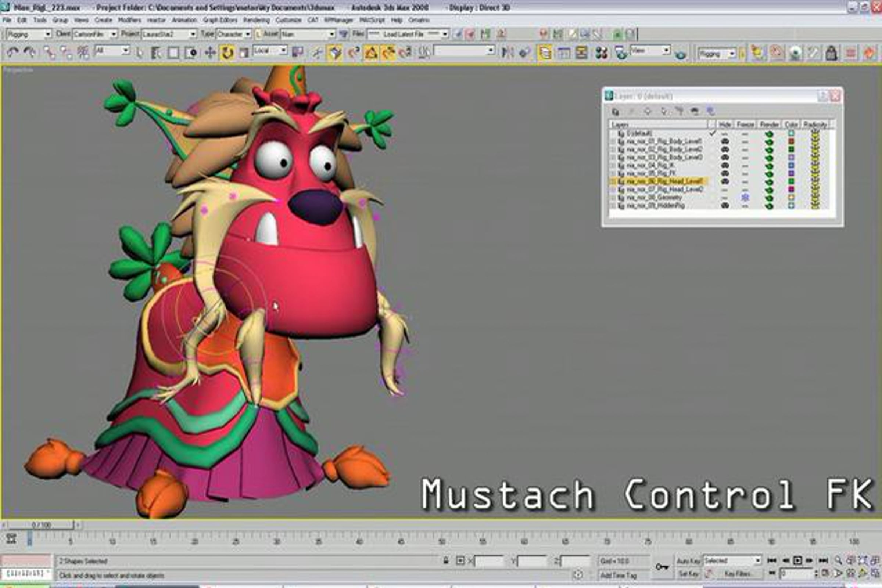
Task: Open the Asset dropdown in the custom toolbar
Action: (308, 34)
